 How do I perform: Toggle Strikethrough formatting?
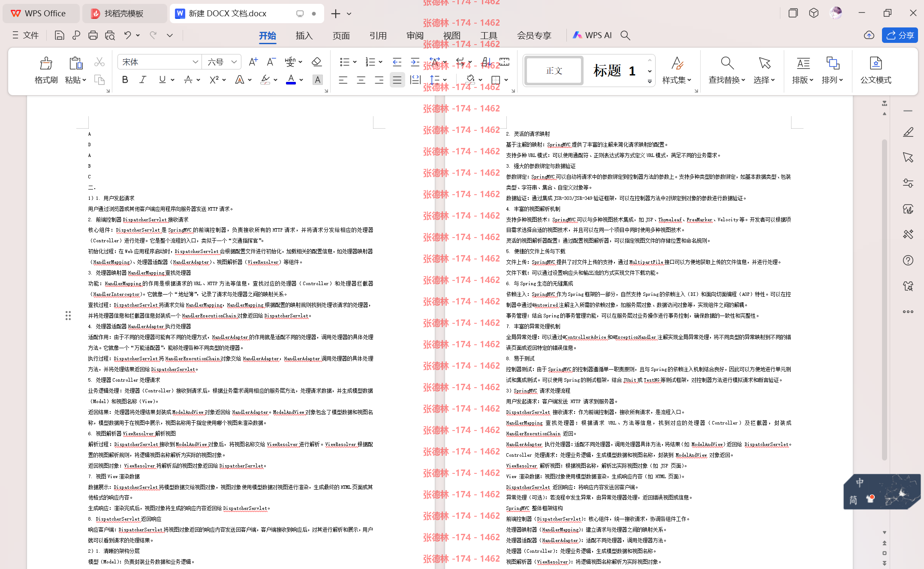[188, 80]
